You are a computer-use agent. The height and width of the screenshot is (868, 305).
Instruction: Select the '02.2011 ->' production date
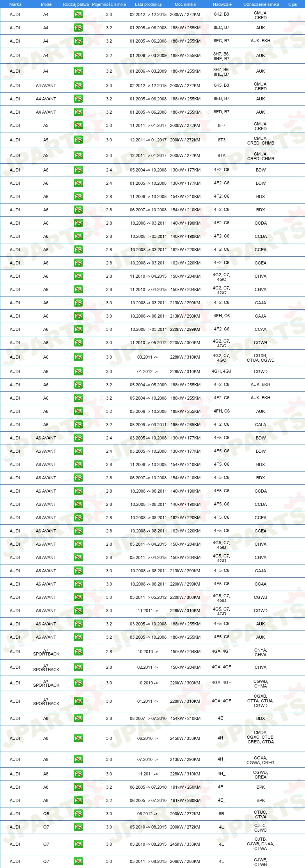147,667
